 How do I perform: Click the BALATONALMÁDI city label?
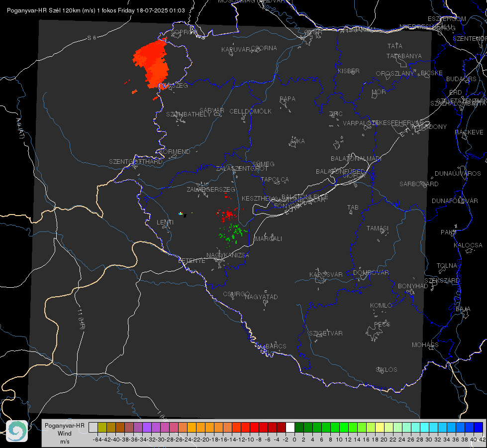tap(356, 159)
